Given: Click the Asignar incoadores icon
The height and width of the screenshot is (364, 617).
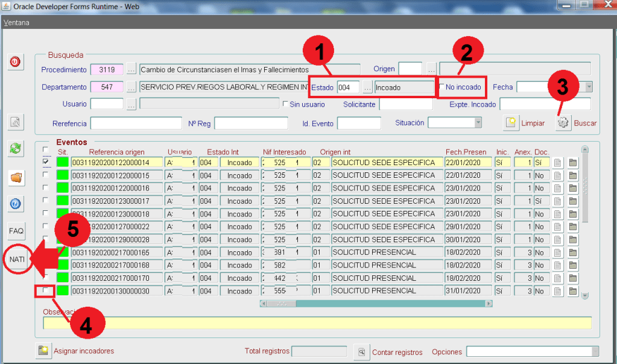Looking at the screenshot, I should click(43, 351).
